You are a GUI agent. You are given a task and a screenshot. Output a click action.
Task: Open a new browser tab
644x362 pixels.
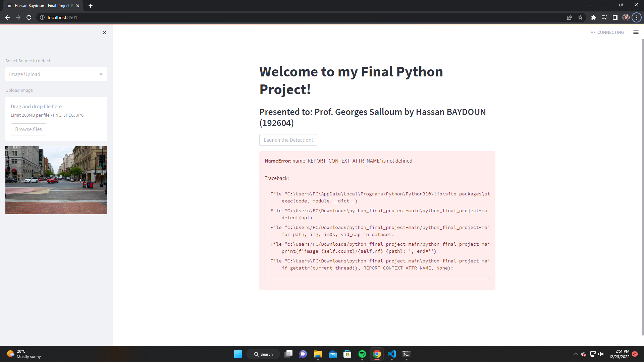click(x=91, y=6)
